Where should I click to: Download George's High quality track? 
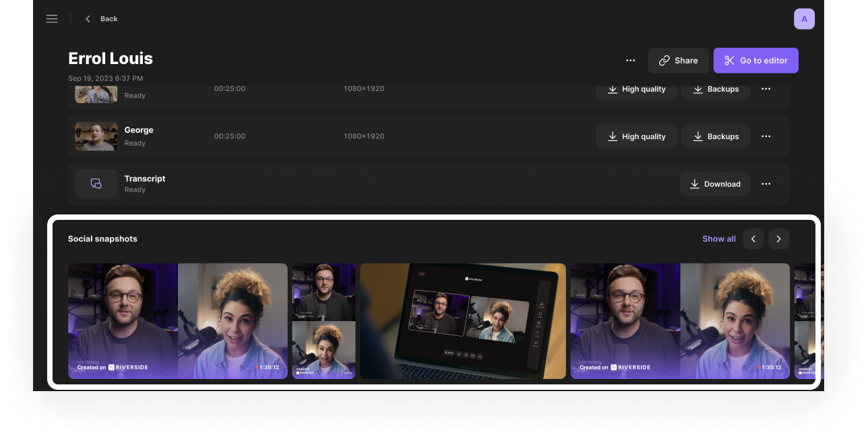pyautogui.click(x=636, y=136)
